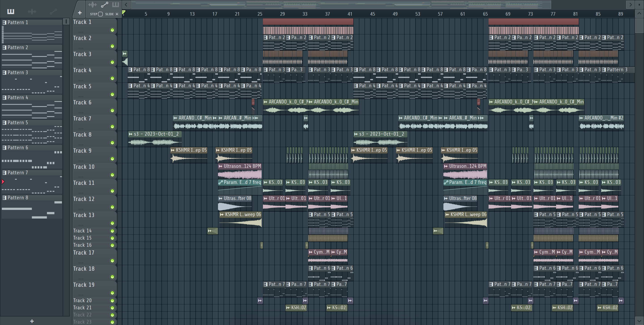Screen dimensions: 644x325
Task: Select Pattern 6 name in the picker list
Action: coord(18,148)
